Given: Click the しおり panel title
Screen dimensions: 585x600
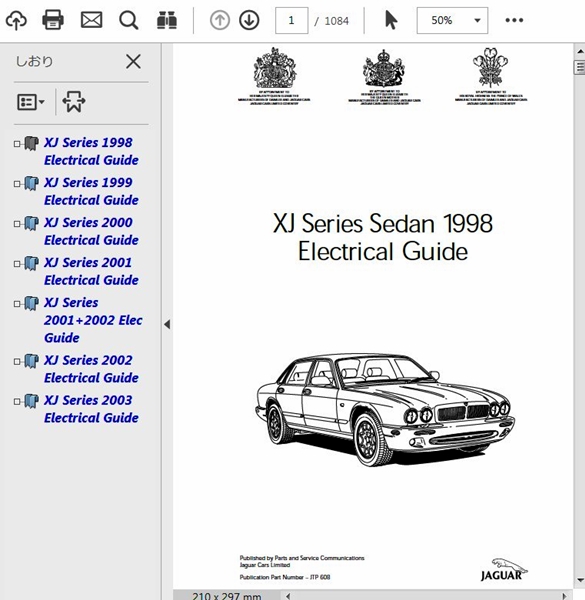Looking at the screenshot, I should pos(34,61).
